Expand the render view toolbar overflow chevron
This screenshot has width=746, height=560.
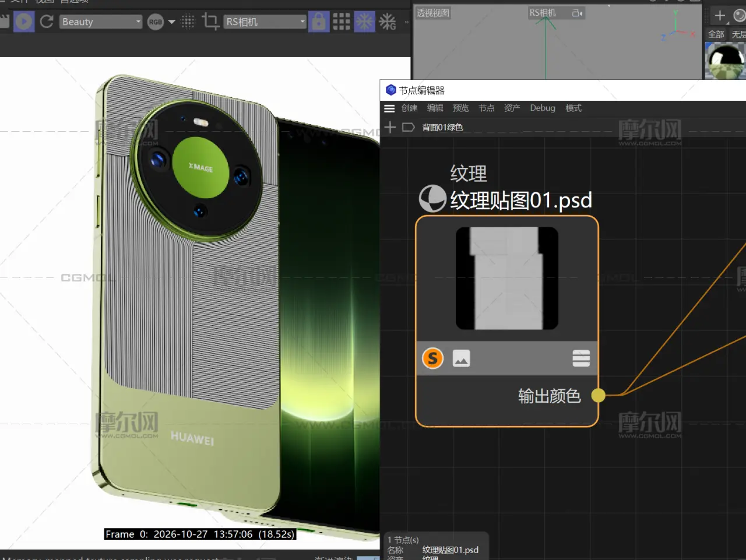click(406, 22)
